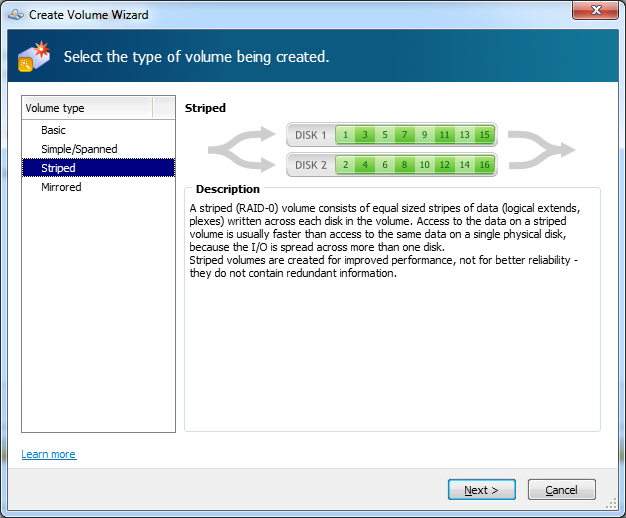Click the DISK 2 label in the diagram
Image resolution: width=626 pixels, height=518 pixels.
(x=311, y=165)
